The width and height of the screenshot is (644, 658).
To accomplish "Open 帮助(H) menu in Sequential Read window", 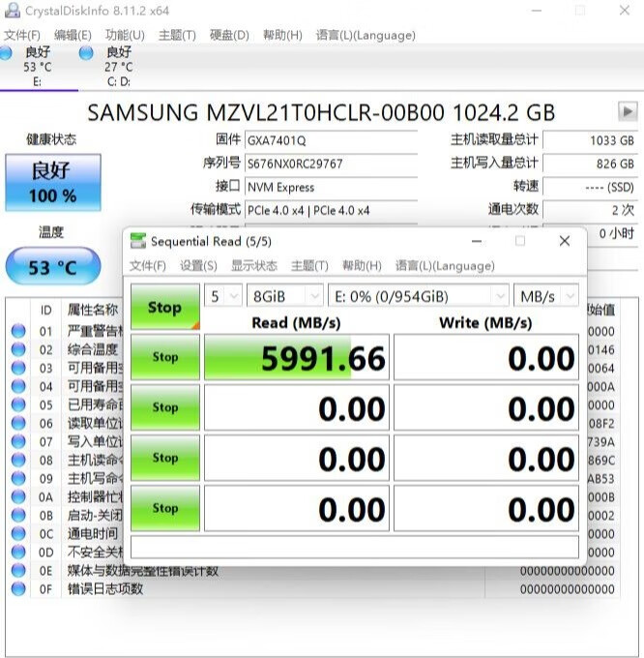I will (x=362, y=266).
